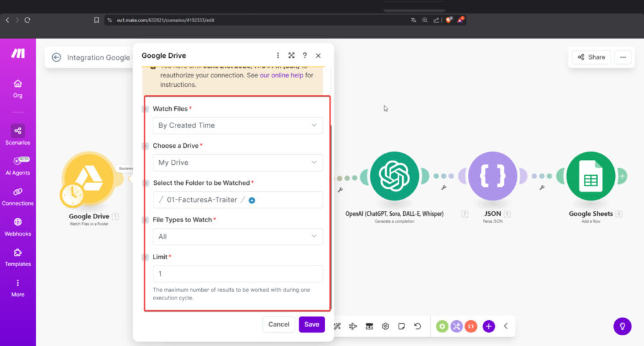Screen dimensions: 644x346
Task: Open the My Drive dropdown
Action: (238, 162)
